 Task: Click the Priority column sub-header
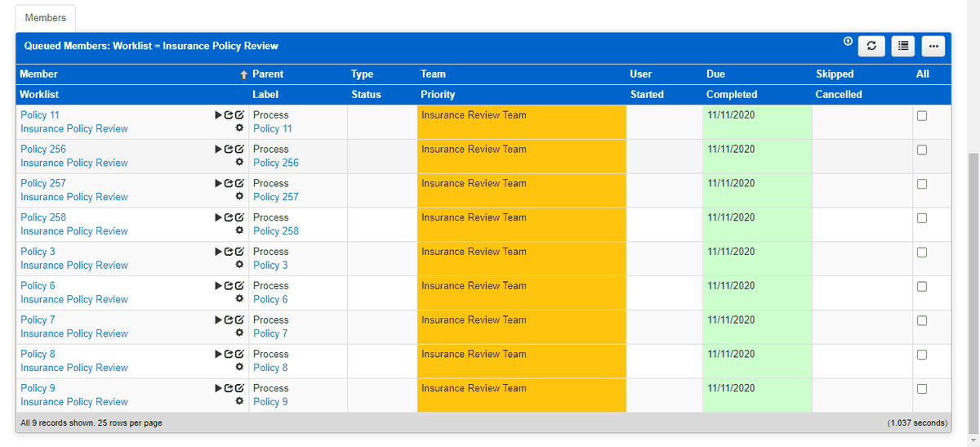pos(438,94)
